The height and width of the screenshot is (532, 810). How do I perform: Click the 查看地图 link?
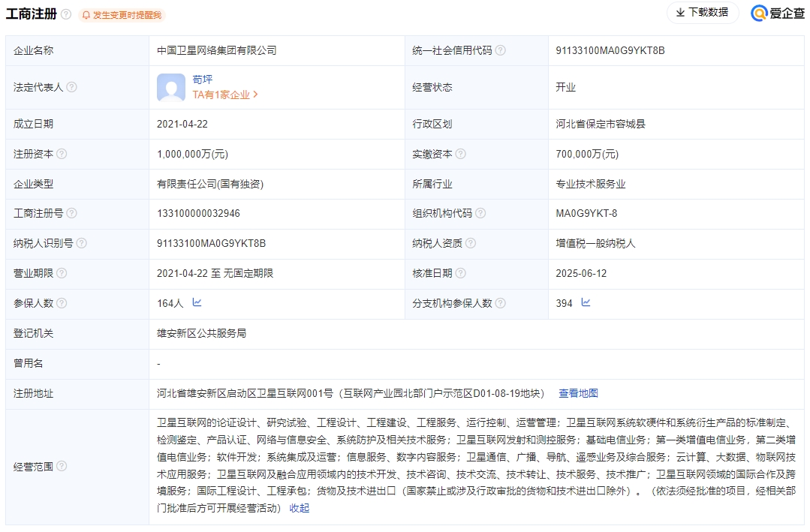point(579,393)
